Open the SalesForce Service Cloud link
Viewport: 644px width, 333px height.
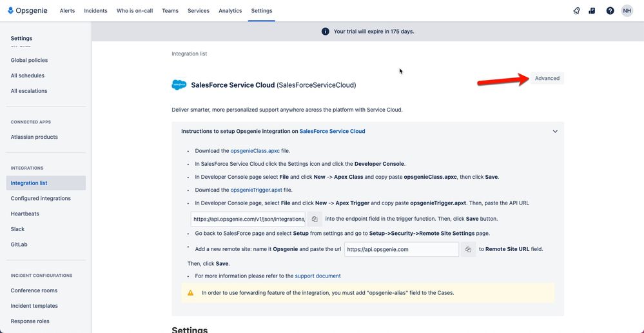tap(332, 131)
